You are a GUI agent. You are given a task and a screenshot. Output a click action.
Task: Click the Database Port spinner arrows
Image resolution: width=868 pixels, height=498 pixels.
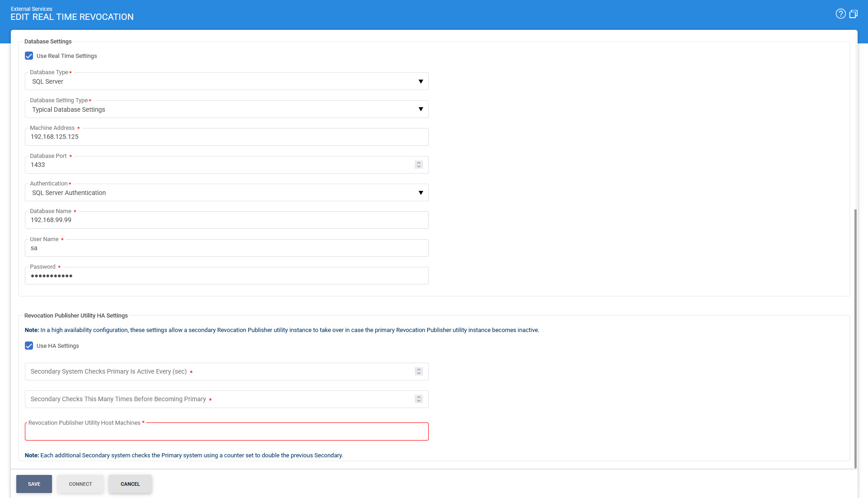tap(419, 165)
